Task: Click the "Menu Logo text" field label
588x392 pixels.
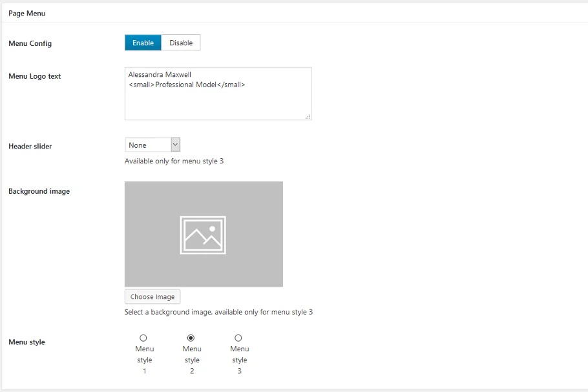Action: [x=34, y=76]
